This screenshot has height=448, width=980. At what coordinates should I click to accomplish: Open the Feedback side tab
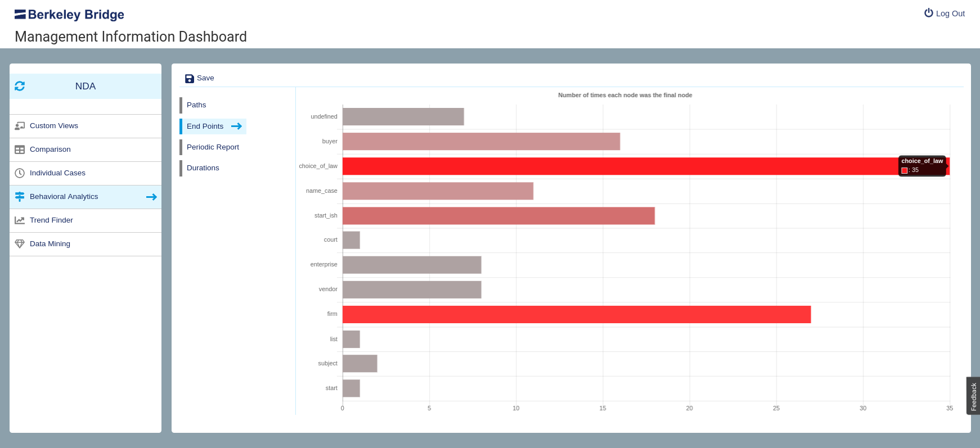(x=973, y=396)
